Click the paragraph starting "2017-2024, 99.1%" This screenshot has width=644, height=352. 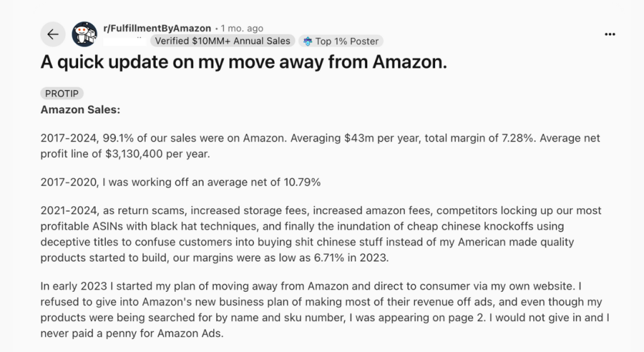(x=320, y=146)
